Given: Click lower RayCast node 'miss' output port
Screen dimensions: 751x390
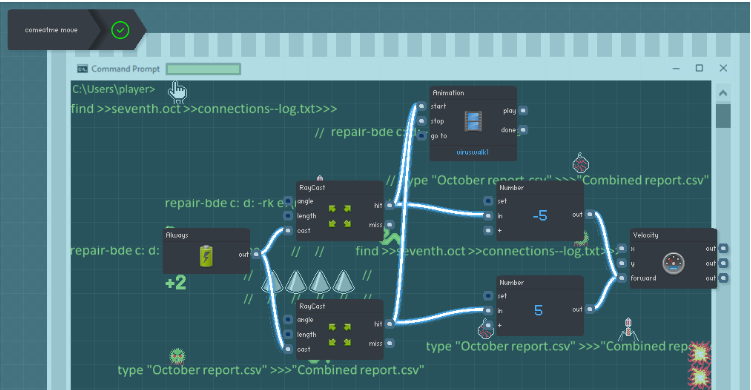Looking at the screenshot, I should click(389, 343).
